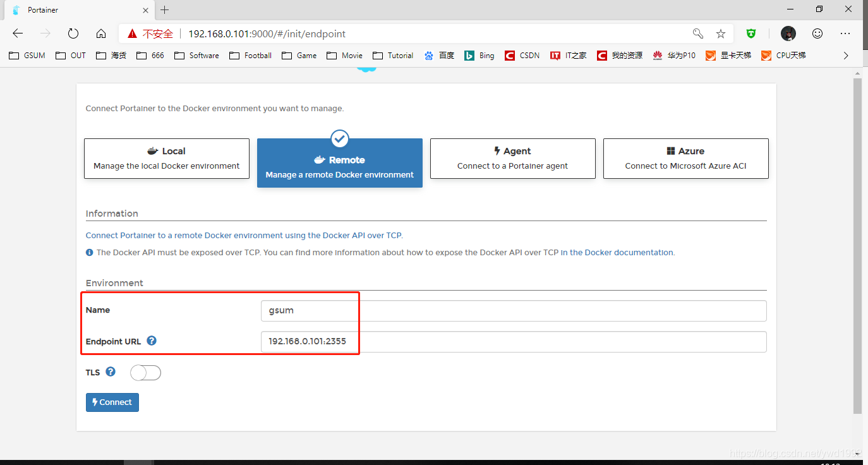Image resolution: width=868 pixels, height=465 pixels.
Task: Click the favorites star in the address bar
Action: click(721, 33)
